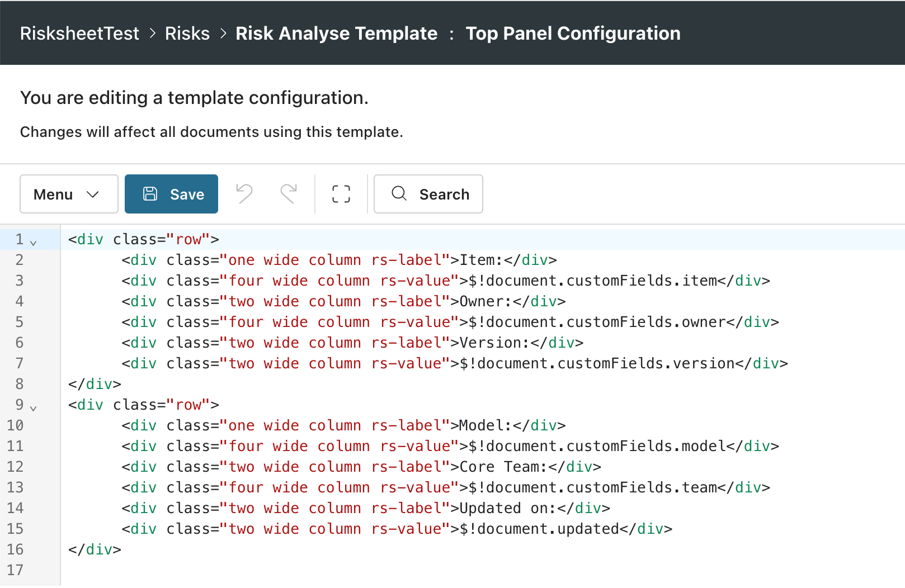This screenshot has height=588, width=905.
Task: Click 'You are editing a template configuration.' heading
Action: [x=194, y=98]
